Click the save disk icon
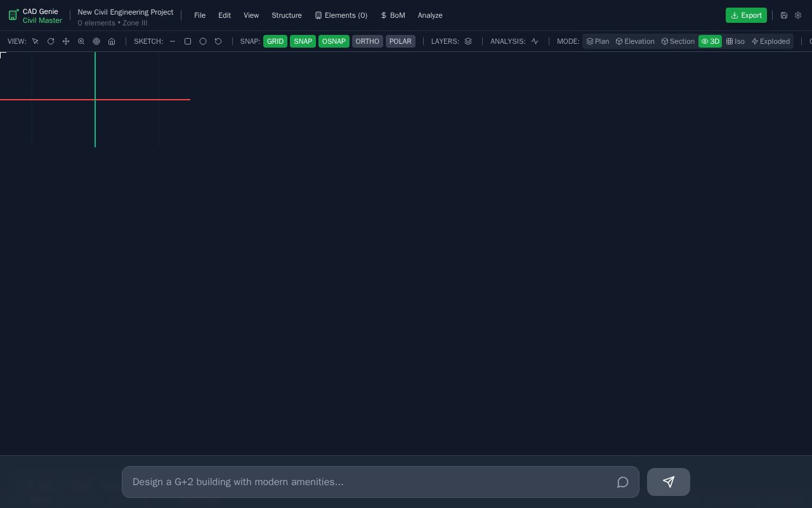This screenshot has width=812, height=508. [x=784, y=15]
